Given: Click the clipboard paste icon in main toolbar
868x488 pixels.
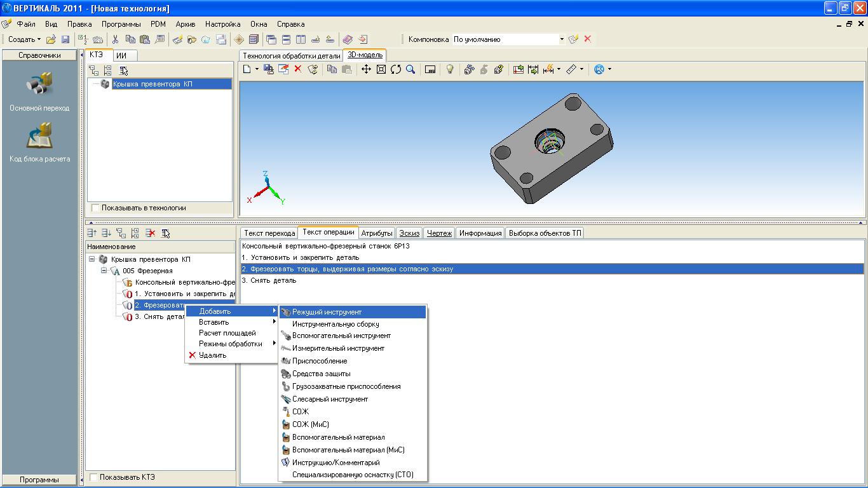Looking at the screenshot, I should tap(145, 39).
